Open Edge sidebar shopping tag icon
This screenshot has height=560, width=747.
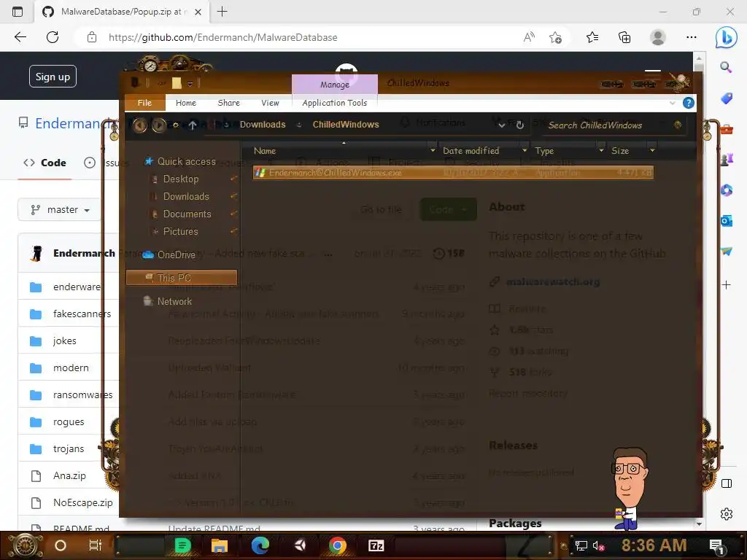tap(726, 98)
